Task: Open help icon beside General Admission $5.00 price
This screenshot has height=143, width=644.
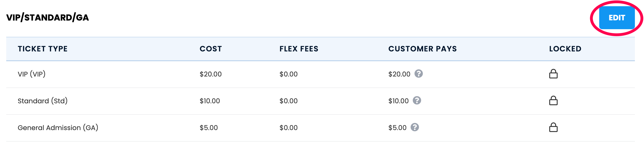Action: pos(415,127)
